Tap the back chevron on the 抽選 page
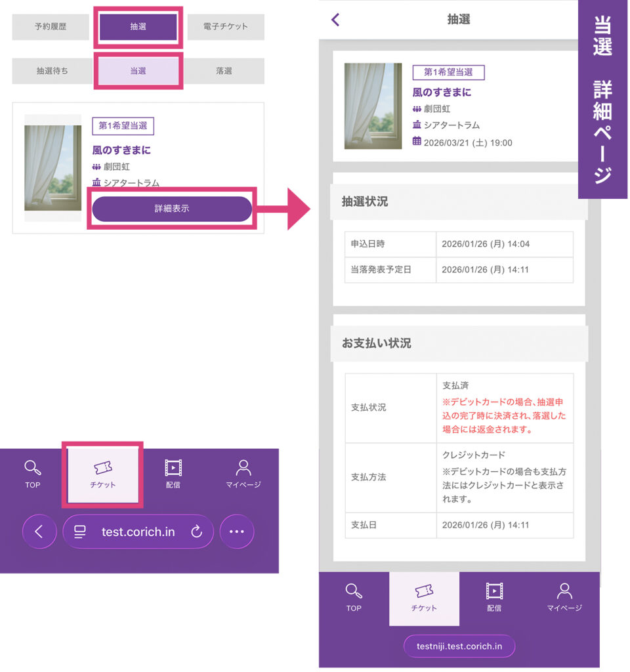630x672 pixels. [x=335, y=20]
